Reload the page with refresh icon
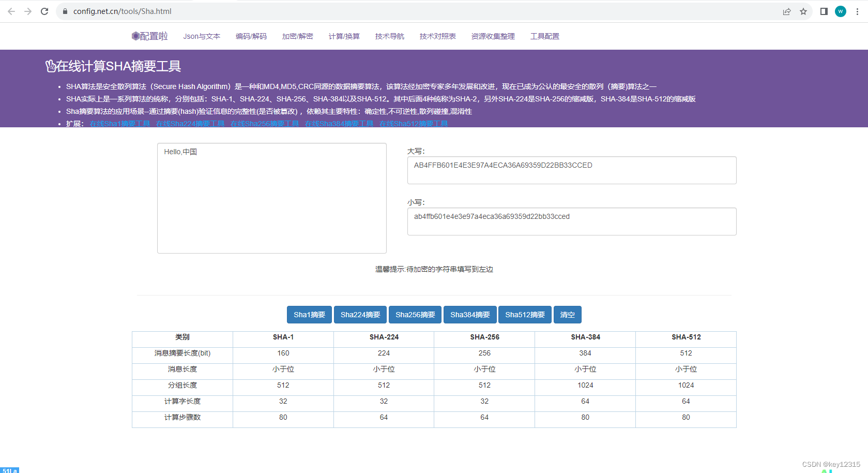The image size is (868, 473). tap(44, 11)
